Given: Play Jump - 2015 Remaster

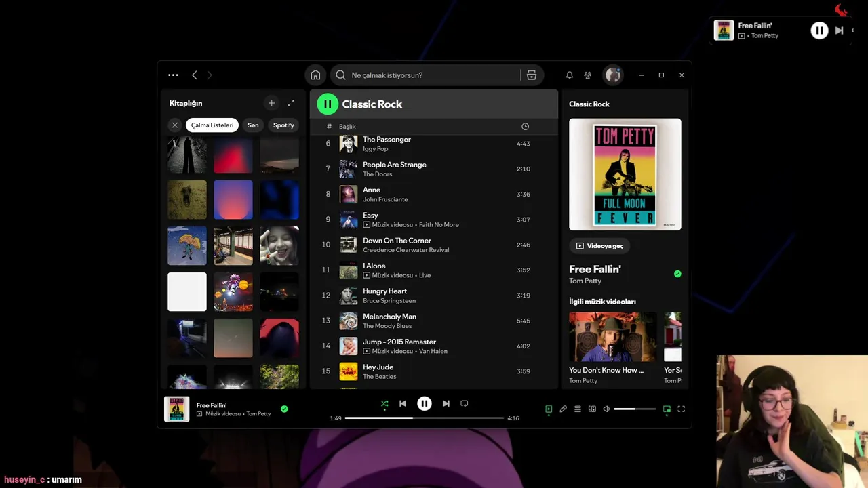Looking at the screenshot, I should pyautogui.click(x=434, y=346).
